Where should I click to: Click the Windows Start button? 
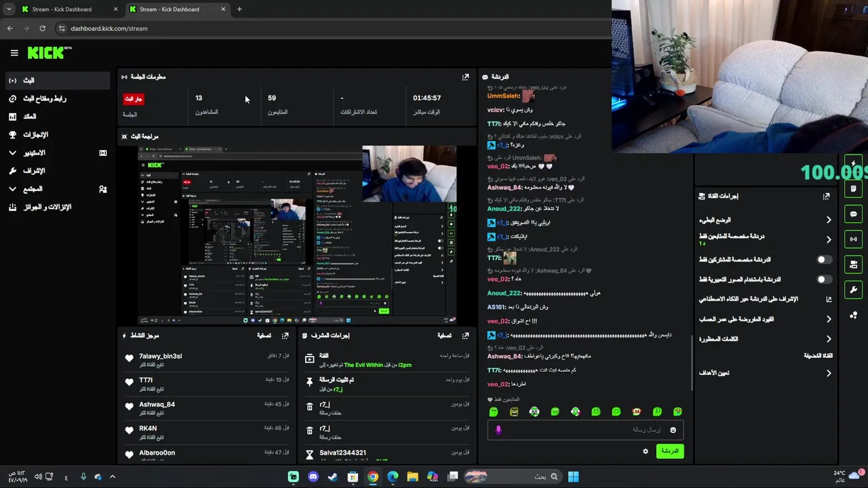click(x=573, y=477)
